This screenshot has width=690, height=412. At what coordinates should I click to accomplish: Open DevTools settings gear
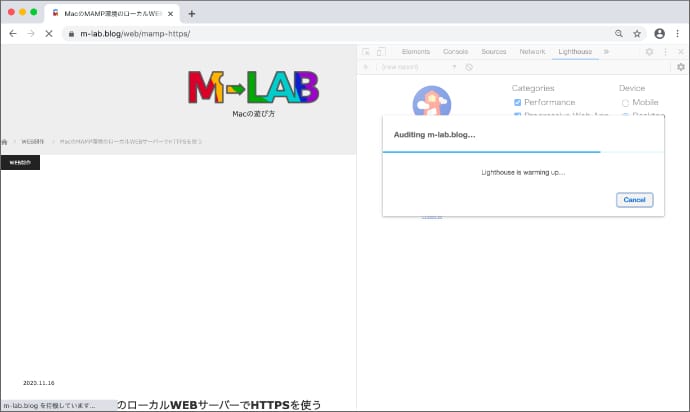(x=649, y=51)
